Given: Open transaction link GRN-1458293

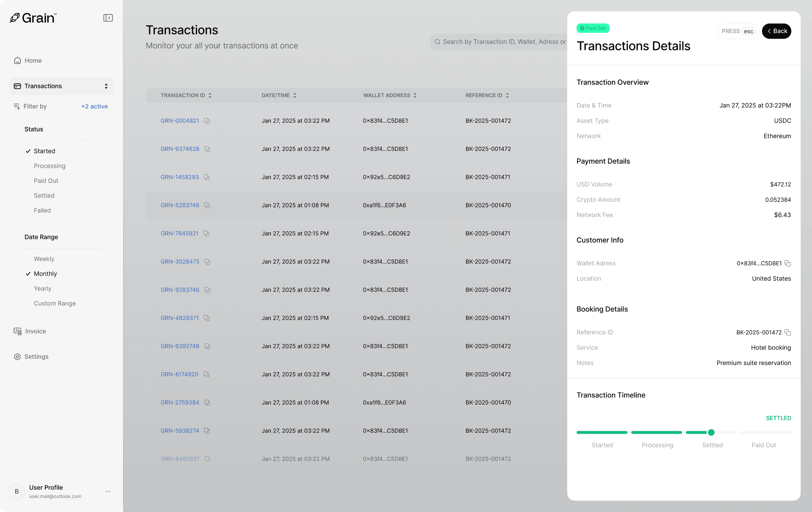Looking at the screenshot, I should click(x=179, y=177).
